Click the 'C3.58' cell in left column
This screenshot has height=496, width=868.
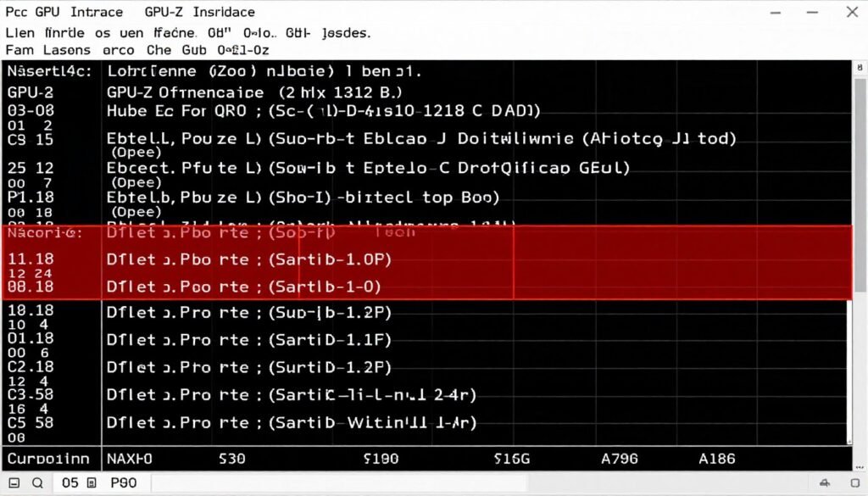31,395
